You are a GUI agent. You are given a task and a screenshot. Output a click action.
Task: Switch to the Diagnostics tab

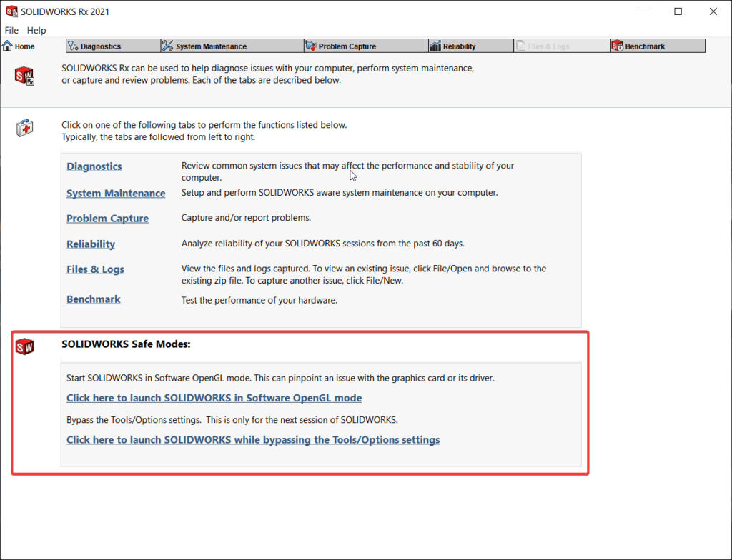[x=113, y=46]
